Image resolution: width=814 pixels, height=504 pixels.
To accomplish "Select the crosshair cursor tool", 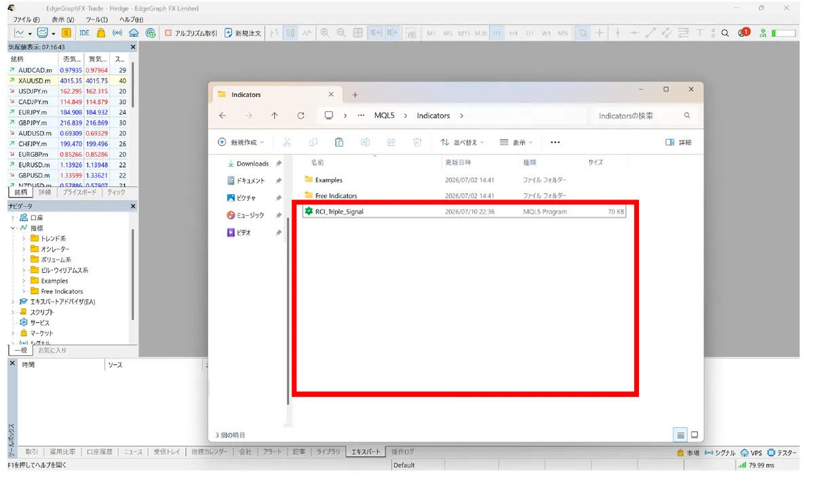I will (x=600, y=33).
